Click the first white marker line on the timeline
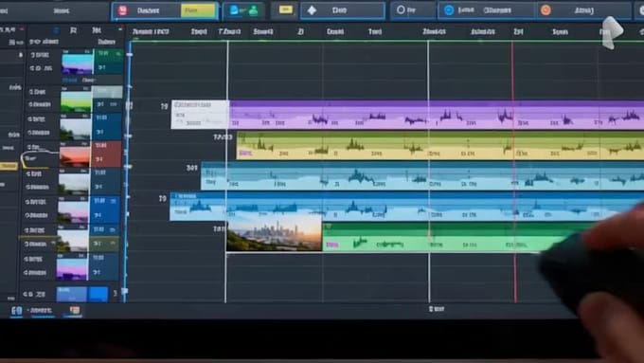Screen dimensions: 644x363 click(x=226, y=172)
